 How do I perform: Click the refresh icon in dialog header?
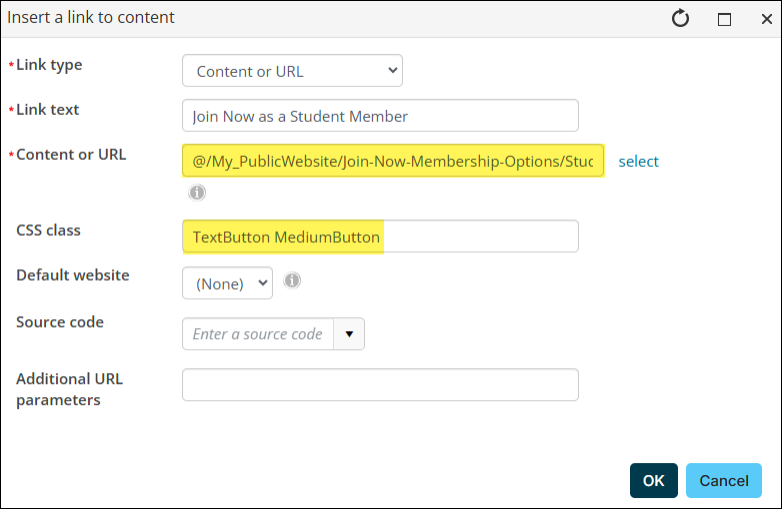point(681,19)
